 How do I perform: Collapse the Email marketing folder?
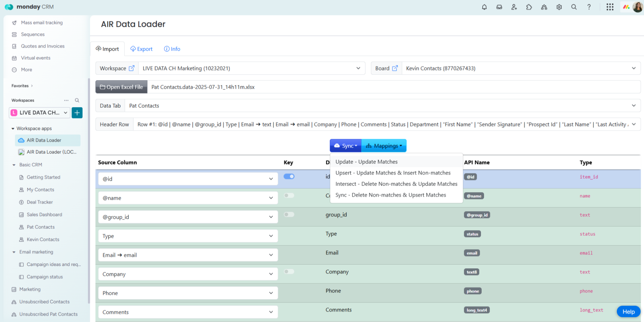click(x=14, y=252)
